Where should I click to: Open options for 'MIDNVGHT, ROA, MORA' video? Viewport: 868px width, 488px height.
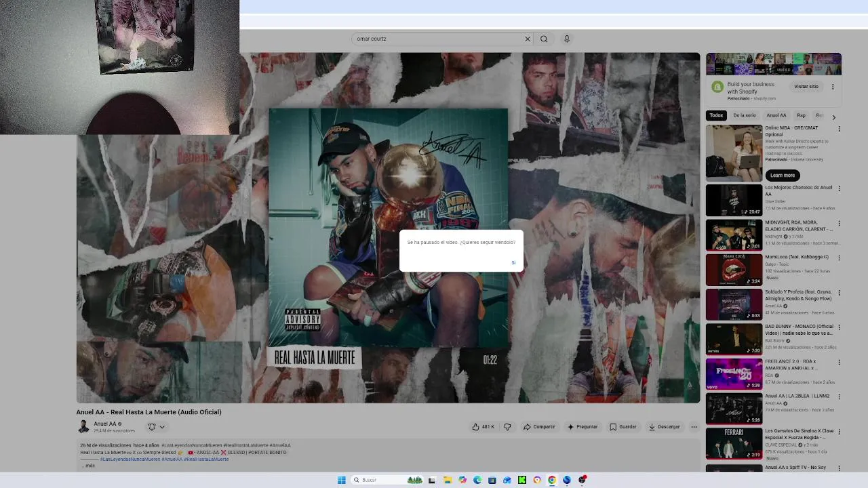(839, 223)
